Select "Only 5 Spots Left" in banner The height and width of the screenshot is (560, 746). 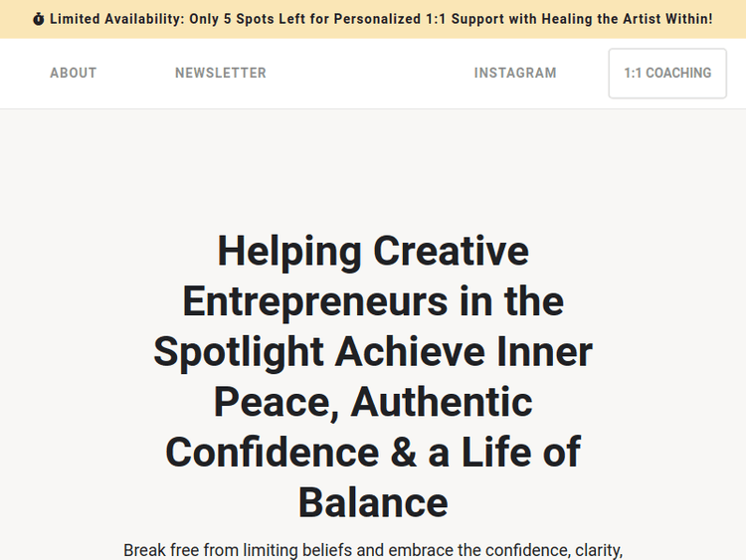[247, 19]
